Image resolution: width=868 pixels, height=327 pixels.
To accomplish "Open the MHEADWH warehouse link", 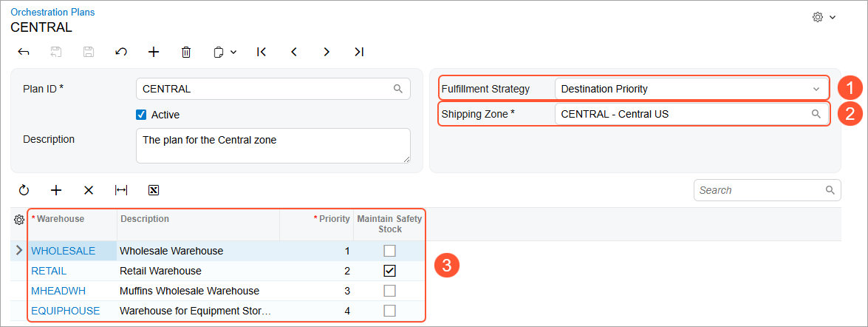I will [54, 291].
